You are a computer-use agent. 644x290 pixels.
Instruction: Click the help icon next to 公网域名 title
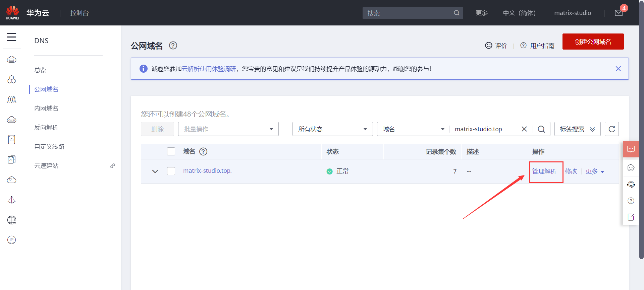[x=173, y=46]
